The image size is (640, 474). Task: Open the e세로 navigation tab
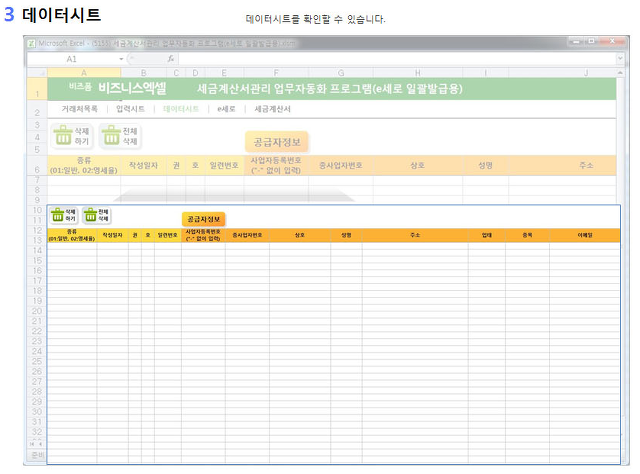pyautogui.click(x=226, y=109)
